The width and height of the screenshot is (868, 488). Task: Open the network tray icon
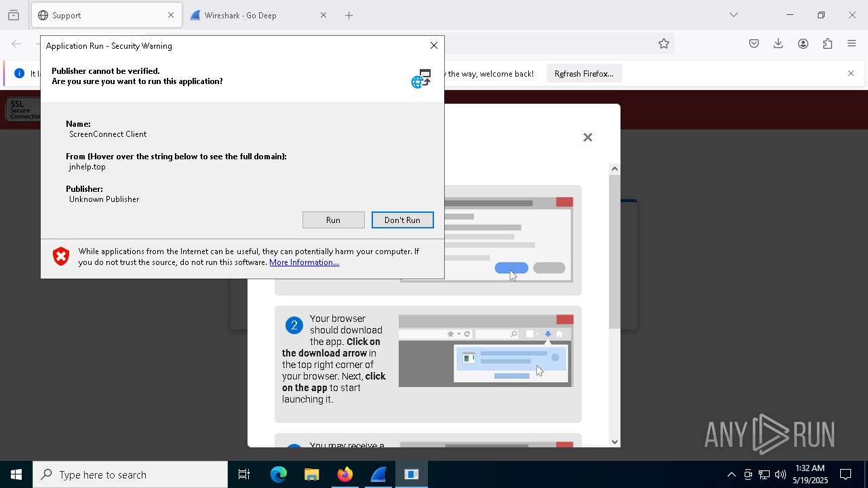pos(764,474)
